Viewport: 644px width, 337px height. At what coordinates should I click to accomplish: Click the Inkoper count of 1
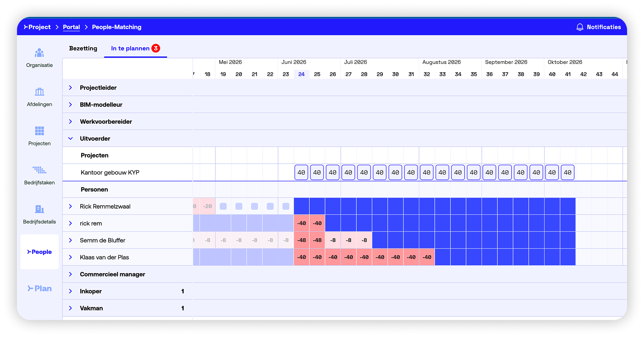coord(183,291)
